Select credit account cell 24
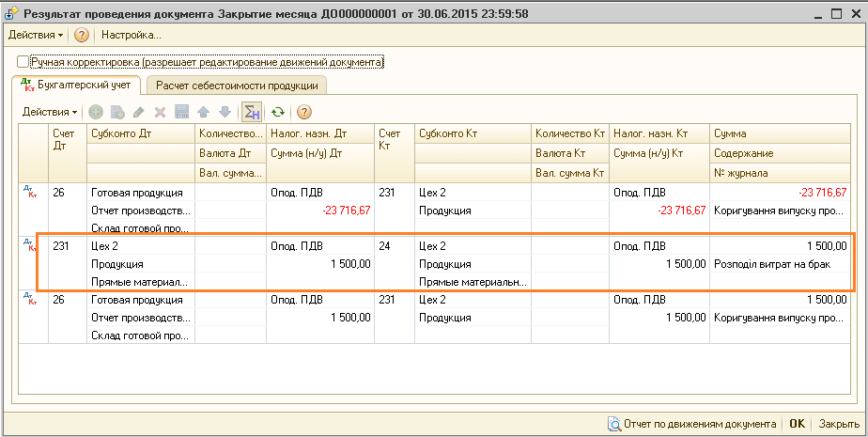The width and height of the screenshot is (868, 437). [x=395, y=264]
